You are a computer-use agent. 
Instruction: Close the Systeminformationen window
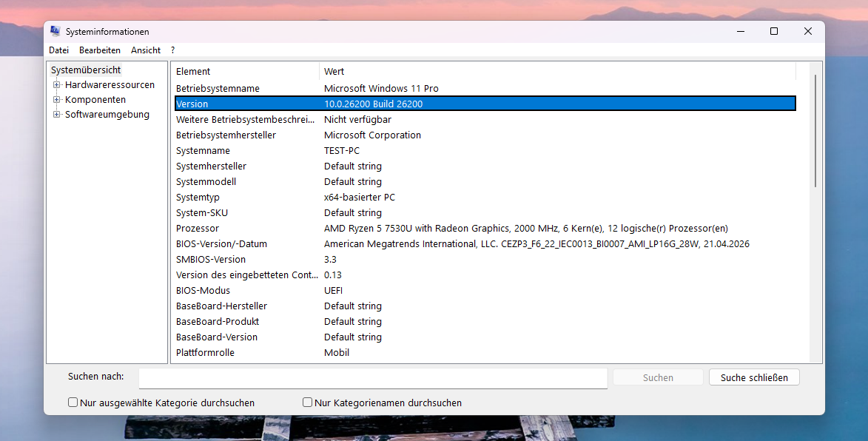click(807, 32)
